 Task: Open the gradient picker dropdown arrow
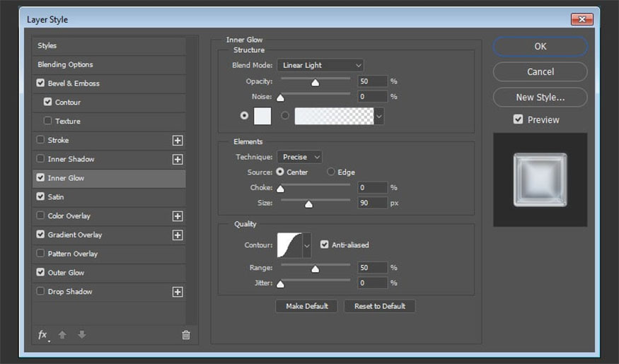379,115
